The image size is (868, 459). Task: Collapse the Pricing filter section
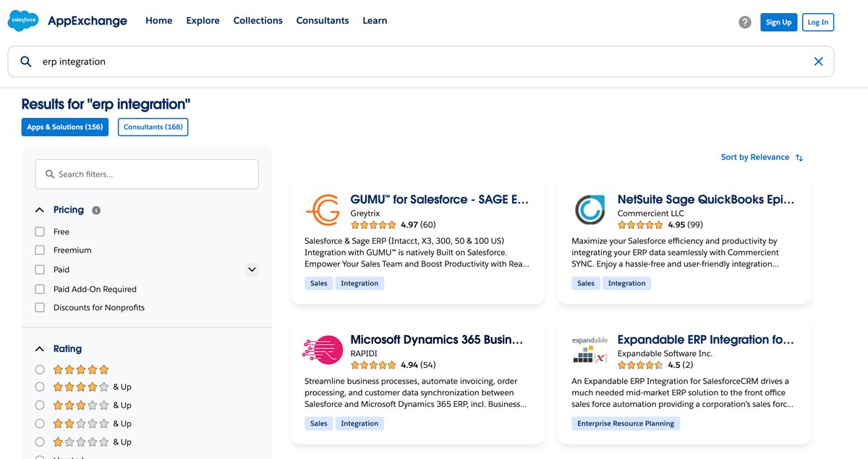[x=40, y=210]
